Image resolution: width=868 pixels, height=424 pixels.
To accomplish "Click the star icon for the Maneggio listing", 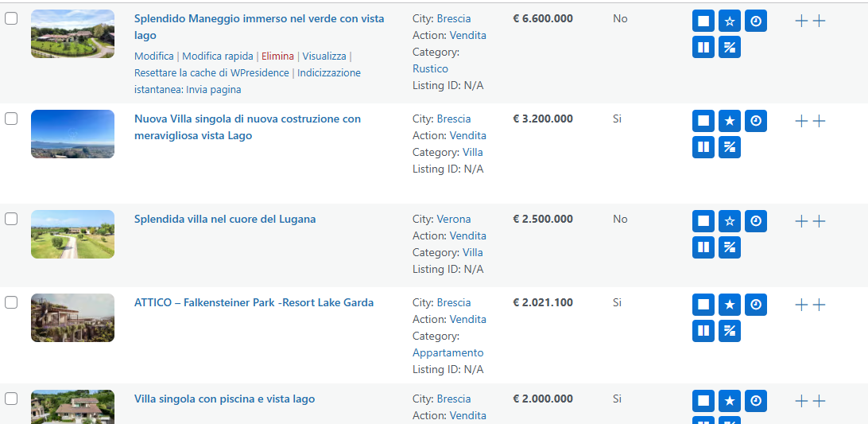I will (730, 21).
